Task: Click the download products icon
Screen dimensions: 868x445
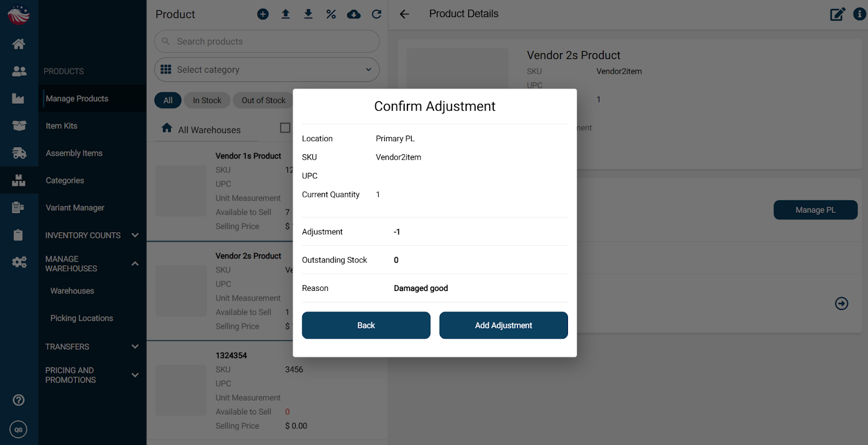Action: [x=308, y=14]
